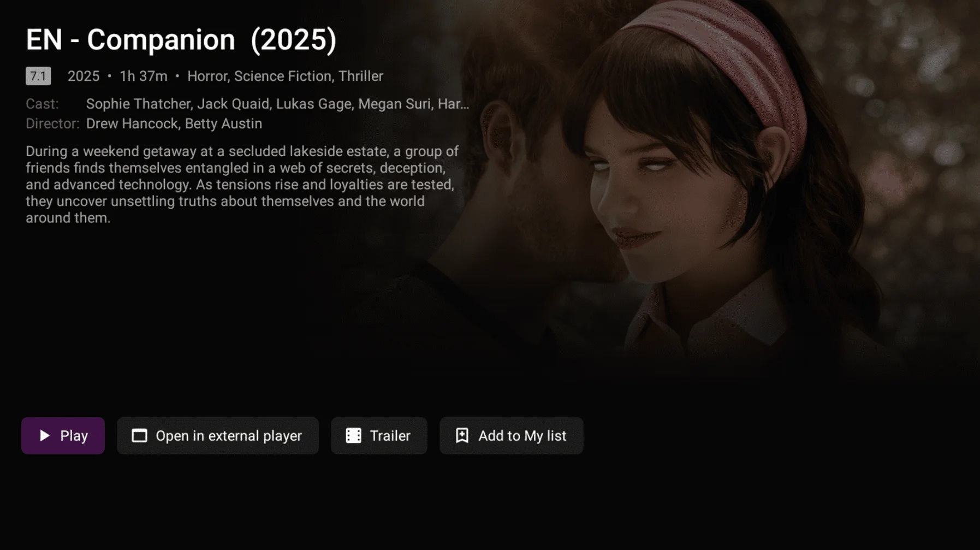Add to My list
This screenshot has height=550, width=980.
tap(511, 435)
